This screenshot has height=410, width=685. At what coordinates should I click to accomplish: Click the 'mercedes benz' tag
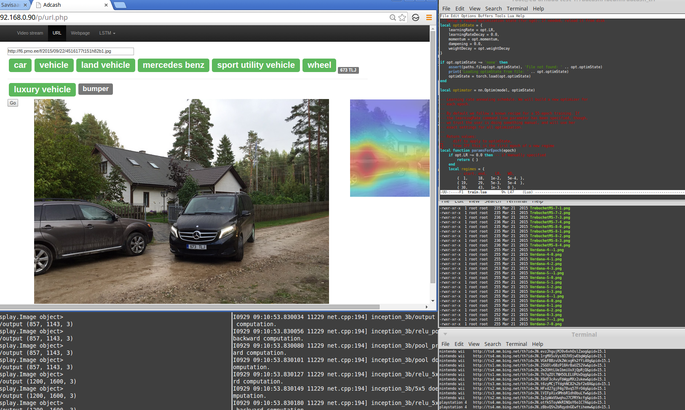coord(173,65)
